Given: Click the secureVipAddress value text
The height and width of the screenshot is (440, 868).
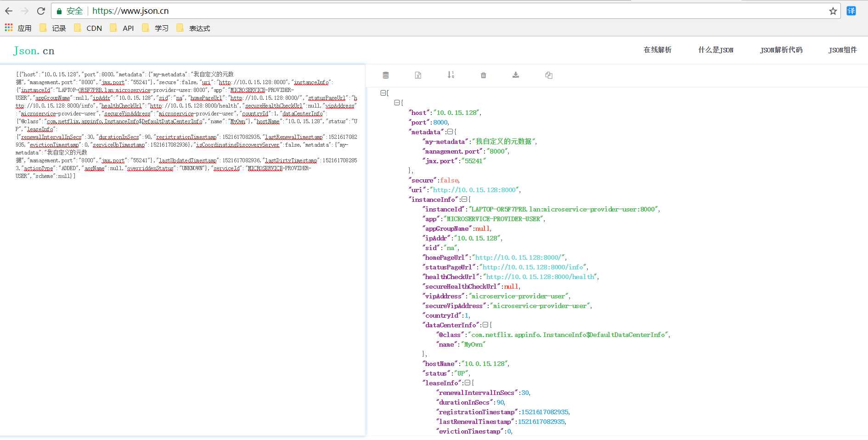Looking at the screenshot, I should click(540, 306).
